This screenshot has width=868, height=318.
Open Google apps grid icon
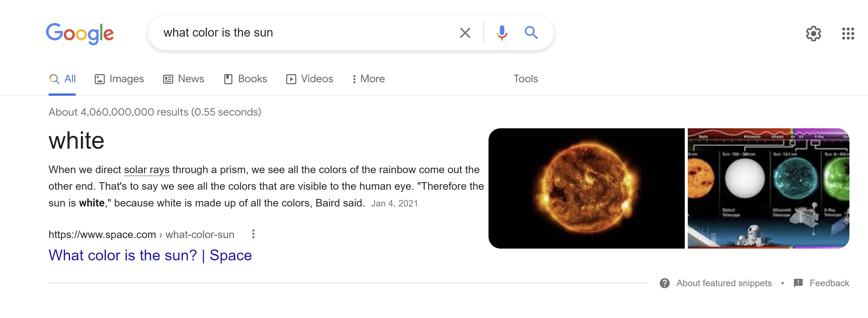847,34
